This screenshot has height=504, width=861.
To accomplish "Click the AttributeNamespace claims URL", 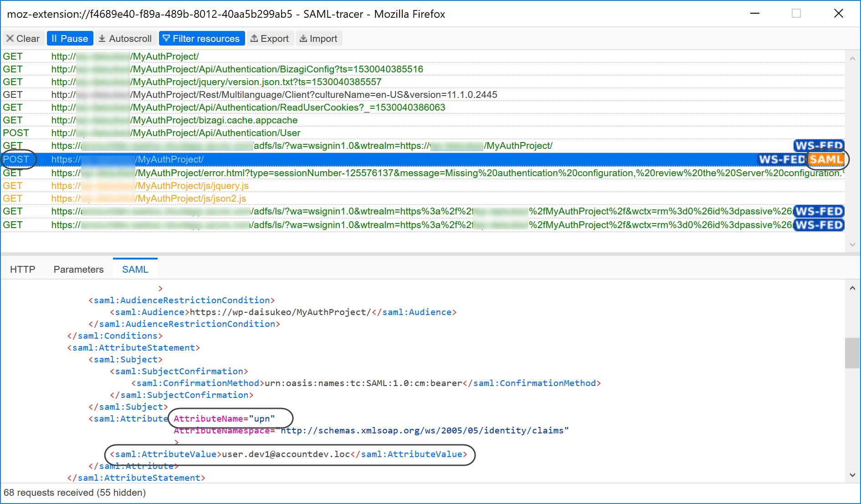I will click(422, 431).
